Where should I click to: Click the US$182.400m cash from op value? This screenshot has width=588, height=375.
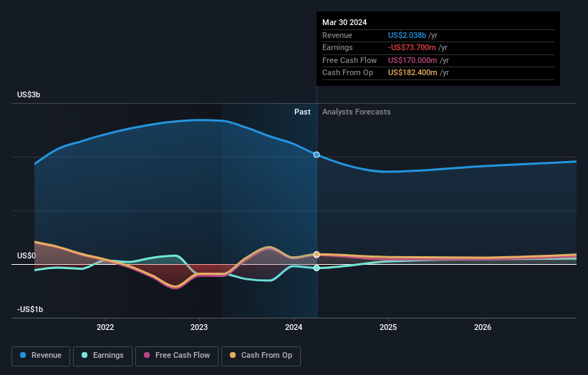[x=413, y=73]
